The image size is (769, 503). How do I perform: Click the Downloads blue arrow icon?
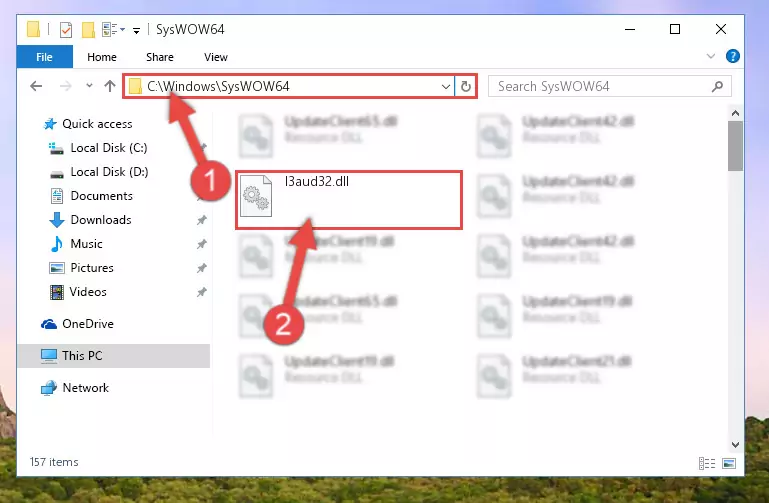(x=57, y=220)
